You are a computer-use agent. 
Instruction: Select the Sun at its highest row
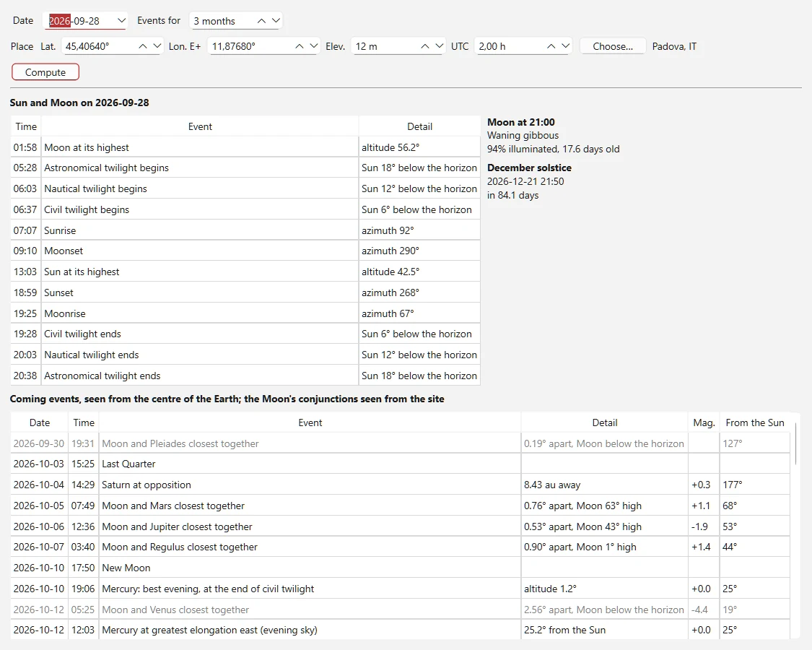[x=245, y=272]
